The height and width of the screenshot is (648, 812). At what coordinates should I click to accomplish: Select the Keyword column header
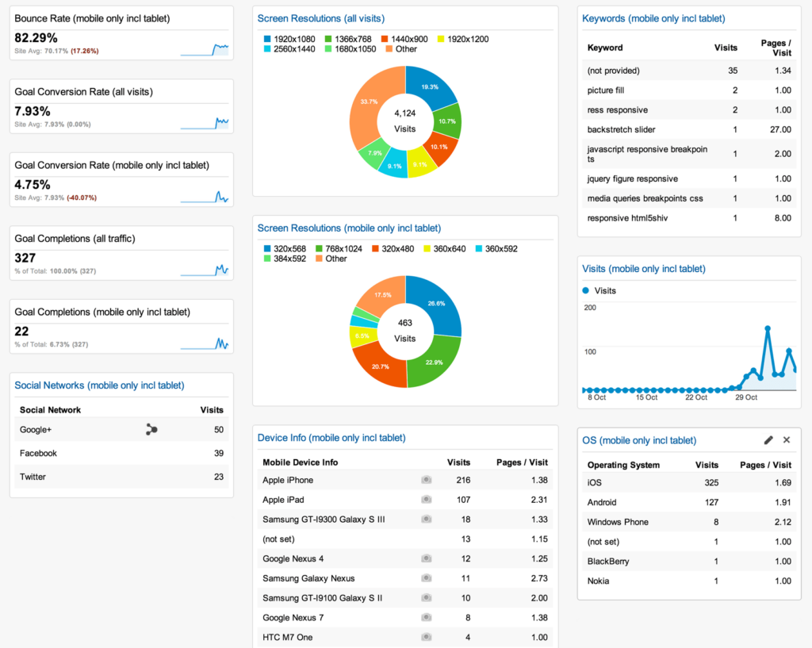(x=605, y=48)
